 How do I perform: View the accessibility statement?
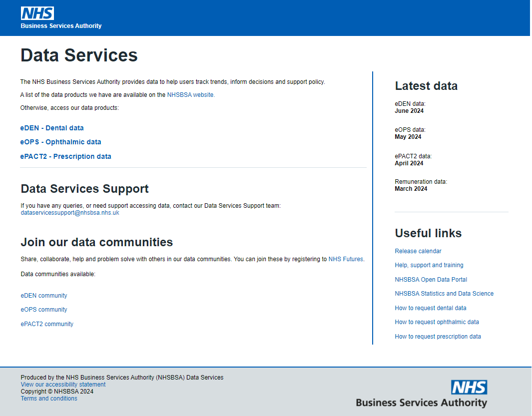(x=63, y=385)
